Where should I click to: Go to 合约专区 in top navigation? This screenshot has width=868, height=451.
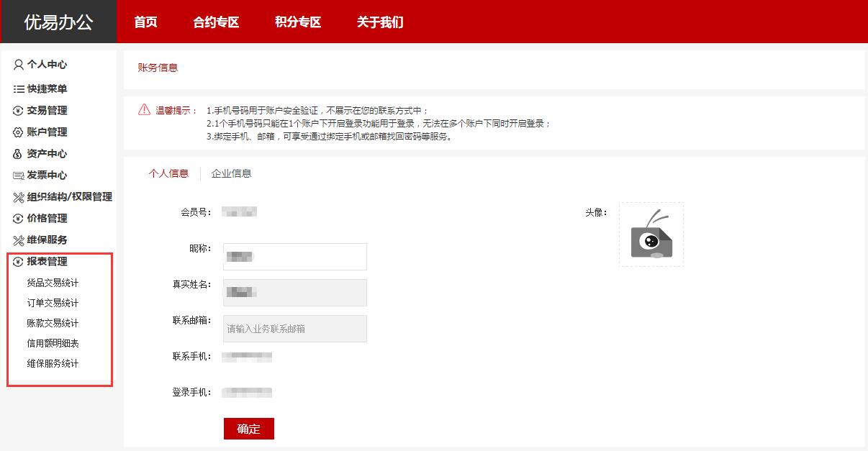(216, 22)
